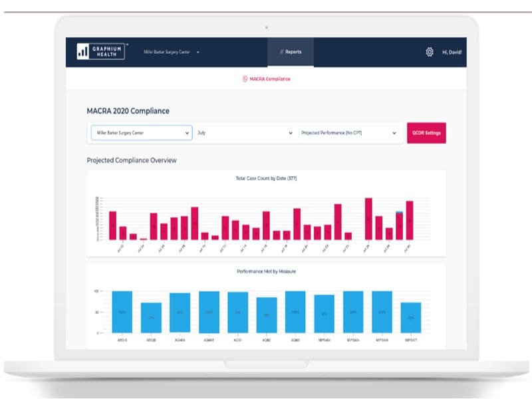This screenshot has height=399, width=532.
Task: Click last blue bar in Performance Met chart
Action: point(411,318)
